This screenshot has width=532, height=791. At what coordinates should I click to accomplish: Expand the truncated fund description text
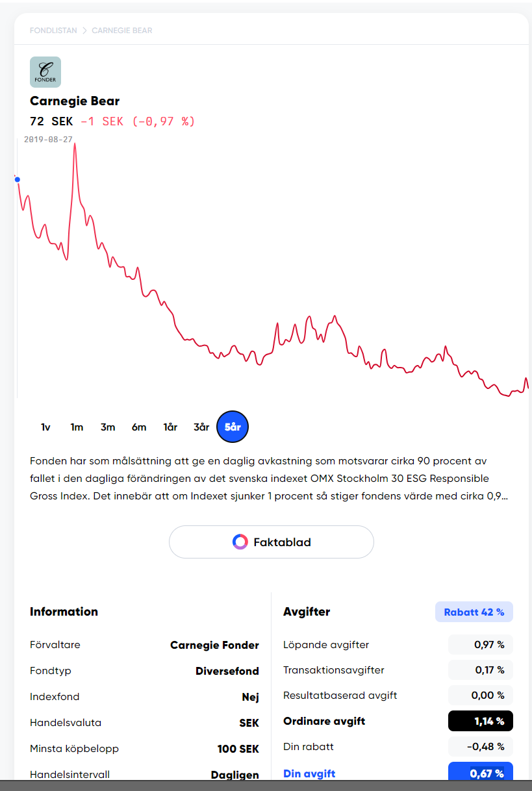point(269,496)
